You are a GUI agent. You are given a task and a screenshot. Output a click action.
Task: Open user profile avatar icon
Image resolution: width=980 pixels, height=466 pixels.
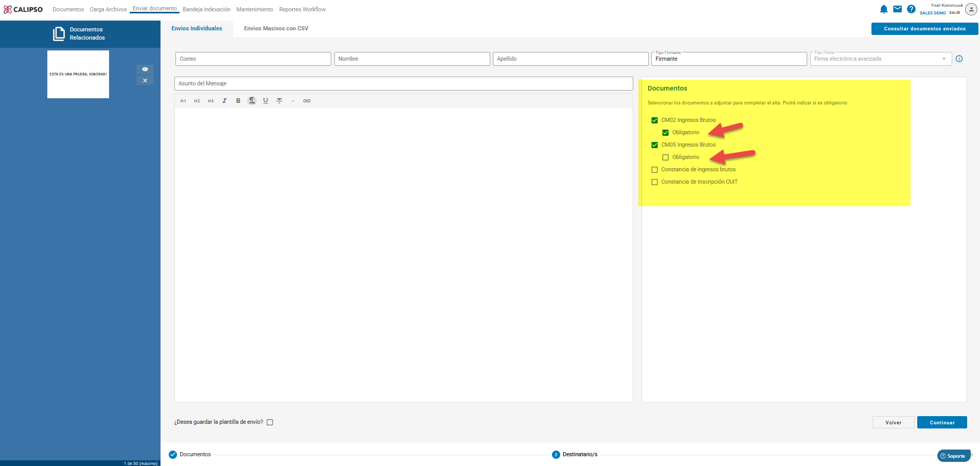[971, 9]
